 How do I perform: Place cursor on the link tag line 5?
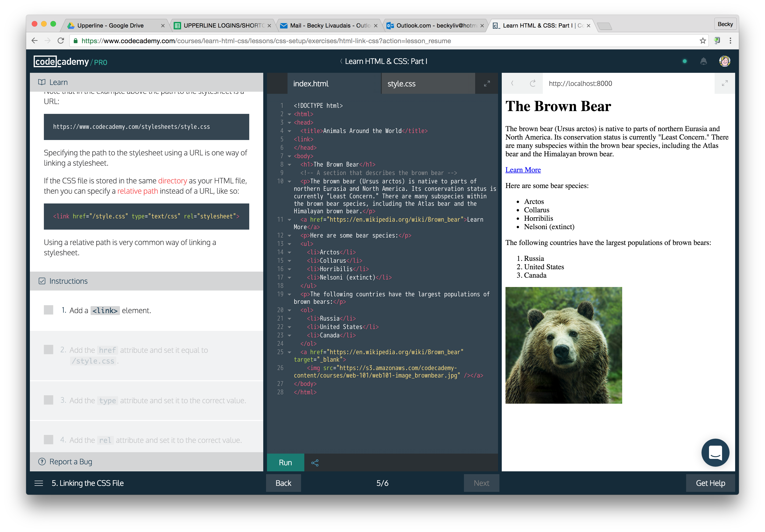coord(304,139)
